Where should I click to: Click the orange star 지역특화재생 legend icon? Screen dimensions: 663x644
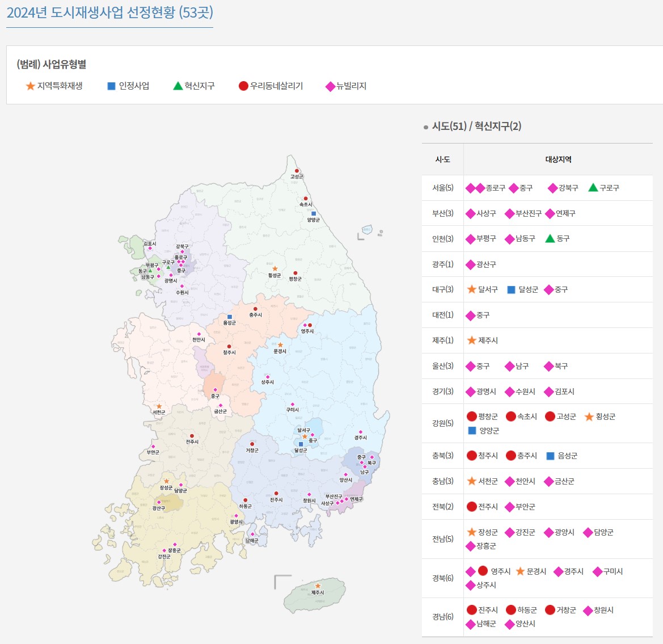[x=31, y=86]
